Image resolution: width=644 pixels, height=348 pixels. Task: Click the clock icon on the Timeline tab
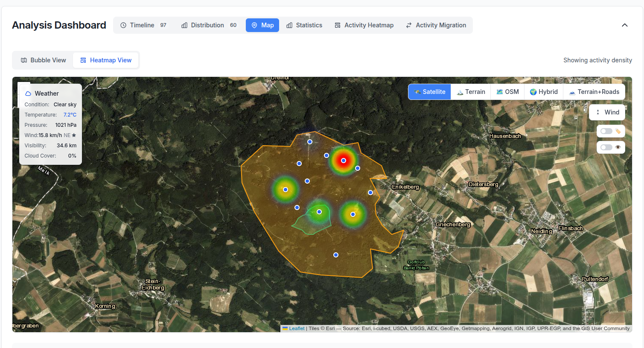123,25
